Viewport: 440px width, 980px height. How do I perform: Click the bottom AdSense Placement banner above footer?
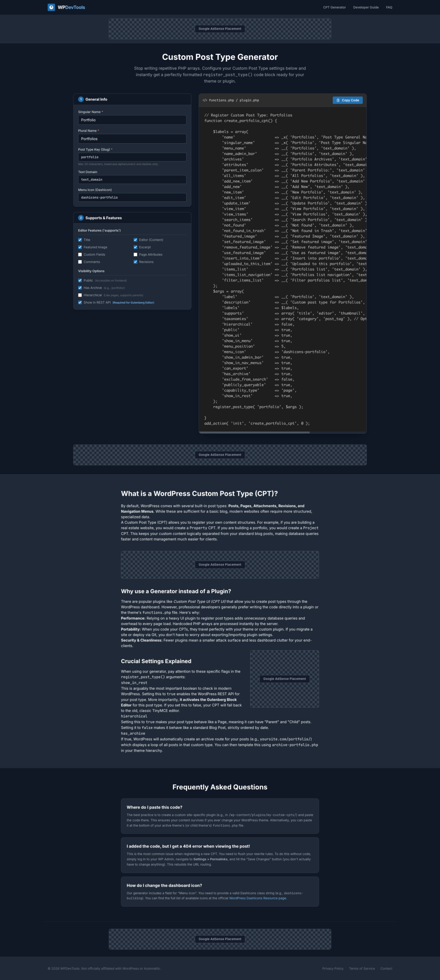point(220,939)
